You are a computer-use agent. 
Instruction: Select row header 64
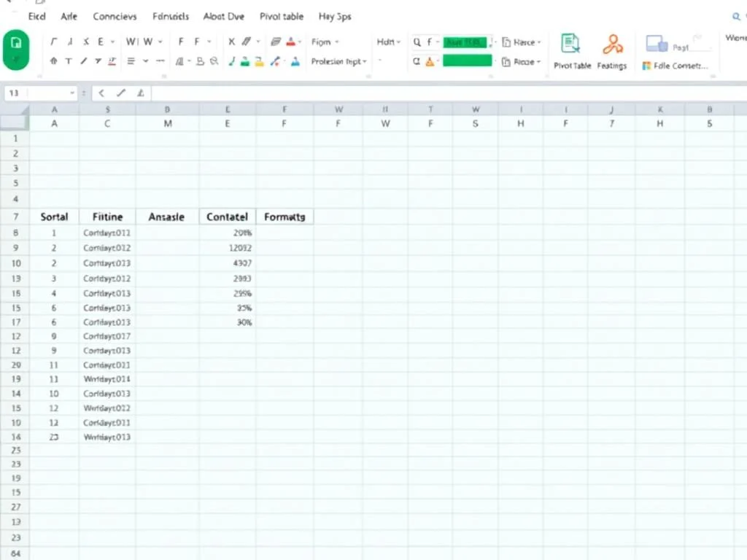pyautogui.click(x=16, y=554)
